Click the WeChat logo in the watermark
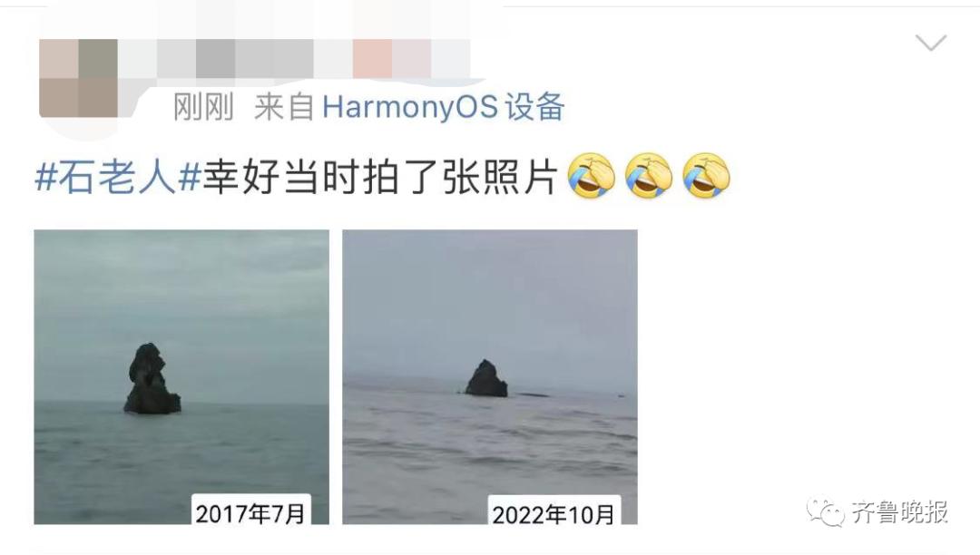This screenshot has height=555, width=980. pyautogui.click(x=825, y=511)
